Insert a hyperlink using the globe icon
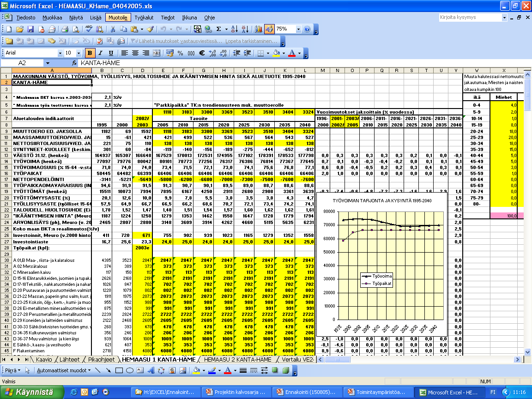Viewport: 532px width, 399px height. pyautogui.click(x=208, y=30)
